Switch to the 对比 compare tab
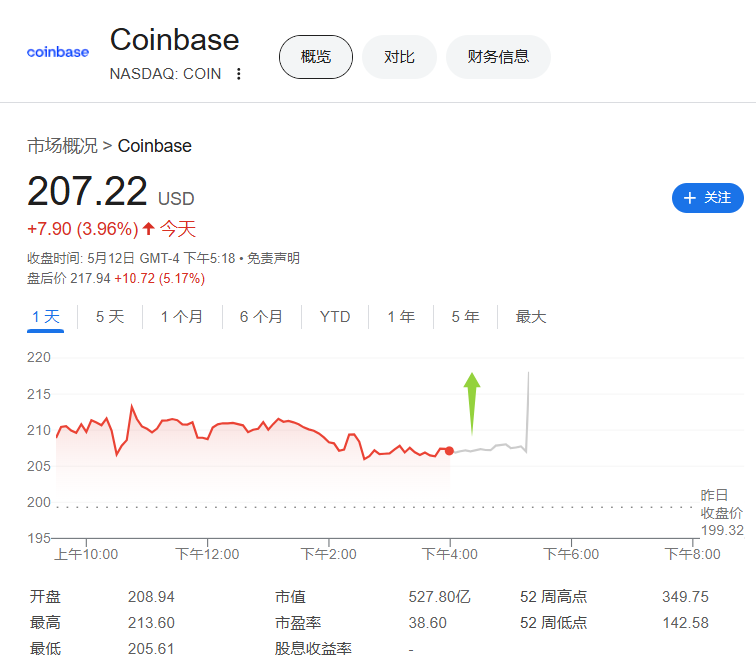This screenshot has width=756, height=669. 399,57
